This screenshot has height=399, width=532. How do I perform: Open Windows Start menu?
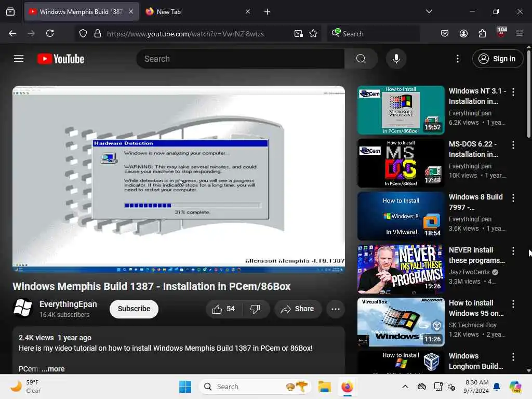(x=185, y=387)
